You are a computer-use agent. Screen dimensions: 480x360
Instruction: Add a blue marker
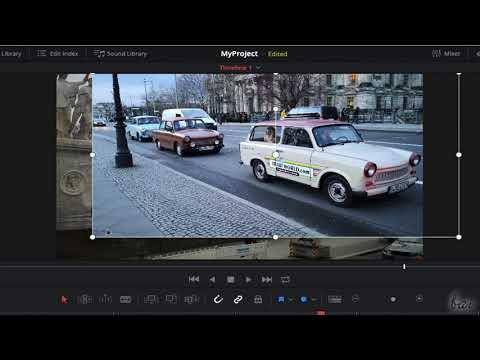click(x=304, y=299)
